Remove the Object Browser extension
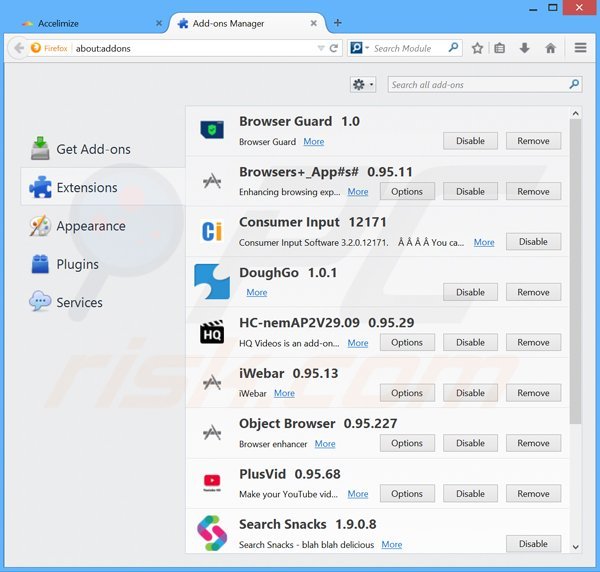Viewport: 600px width, 572px height. 533,443
